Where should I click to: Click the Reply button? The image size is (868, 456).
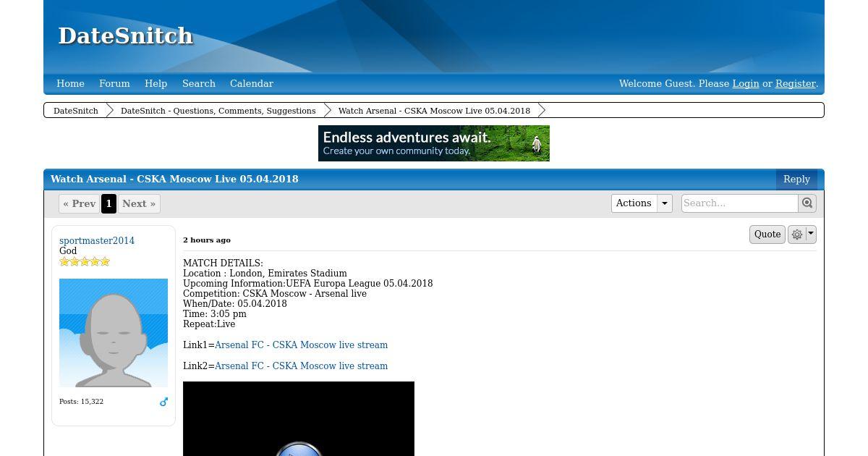[x=796, y=180]
